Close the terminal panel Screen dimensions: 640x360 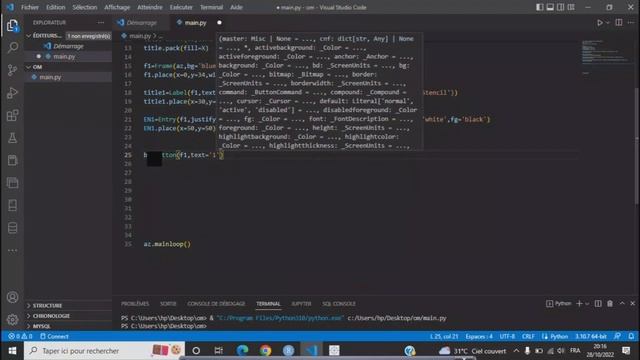point(632,304)
